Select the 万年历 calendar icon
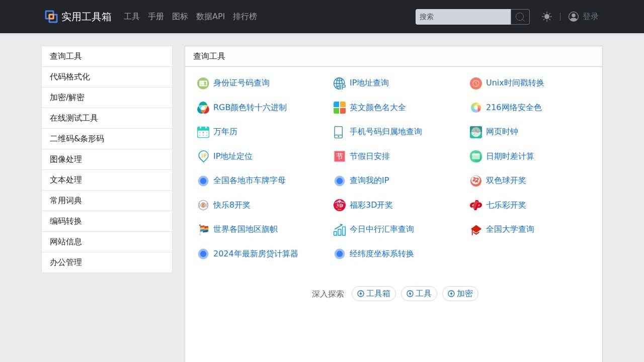 pyautogui.click(x=203, y=132)
